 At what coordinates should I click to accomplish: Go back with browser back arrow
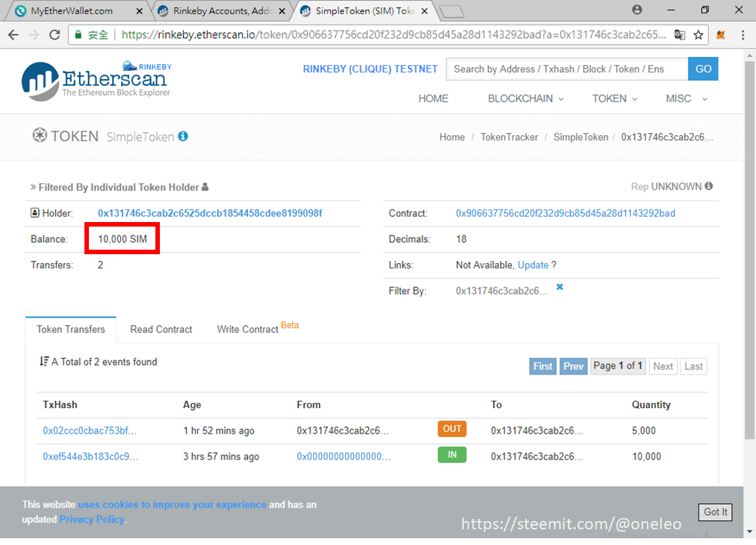click(13, 34)
